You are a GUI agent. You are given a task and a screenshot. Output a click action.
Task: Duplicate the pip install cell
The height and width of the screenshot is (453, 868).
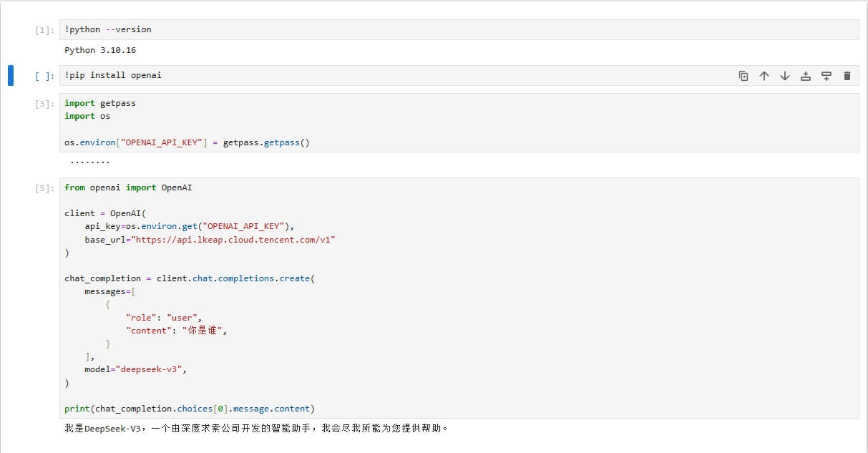click(x=743, y=75)
